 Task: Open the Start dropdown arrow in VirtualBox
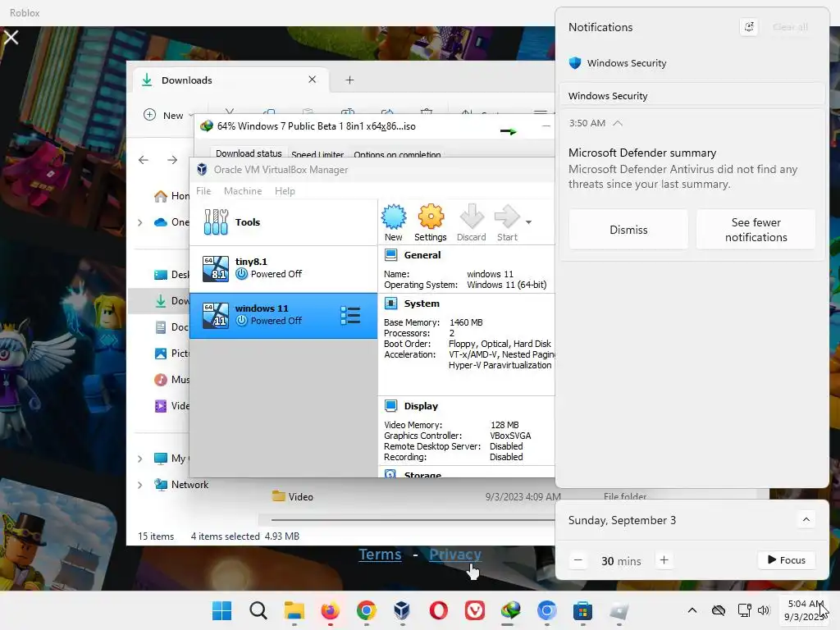(529, 222)
